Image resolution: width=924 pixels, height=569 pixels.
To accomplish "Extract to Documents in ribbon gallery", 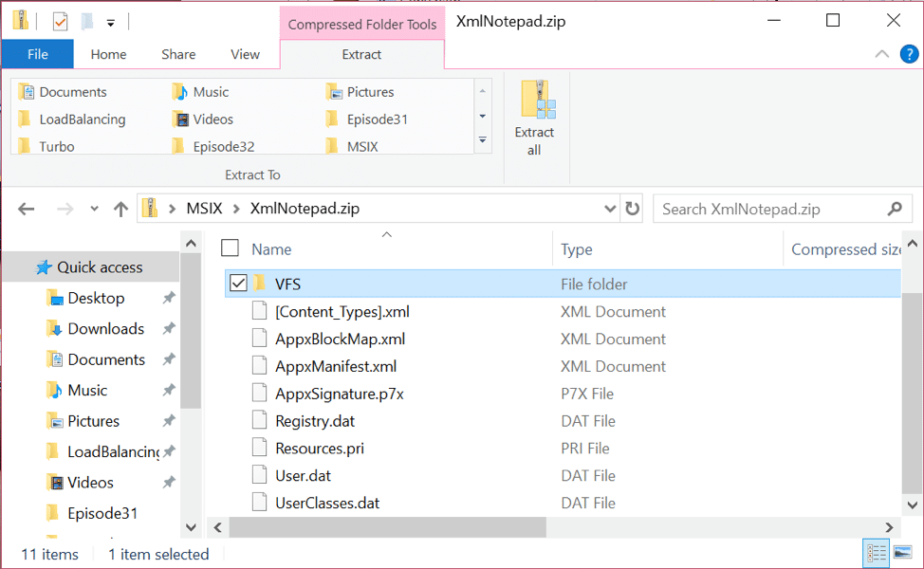I will click(x=63, y=92).
